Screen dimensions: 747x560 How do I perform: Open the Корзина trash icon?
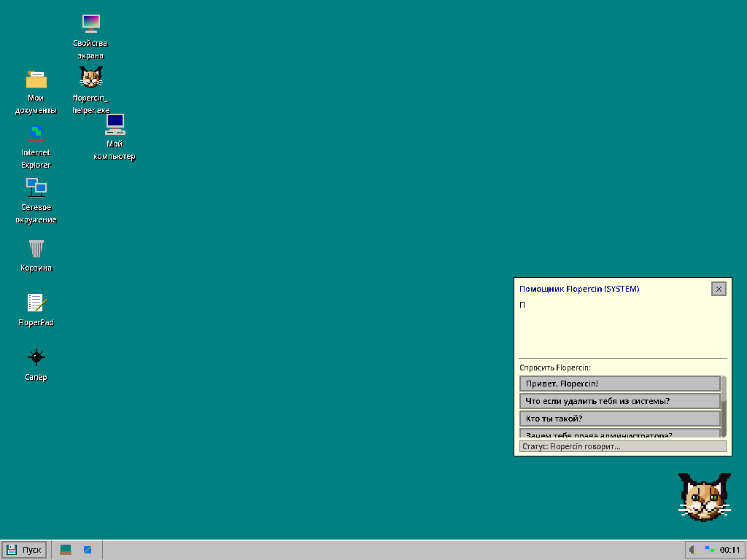coord(36,256)
